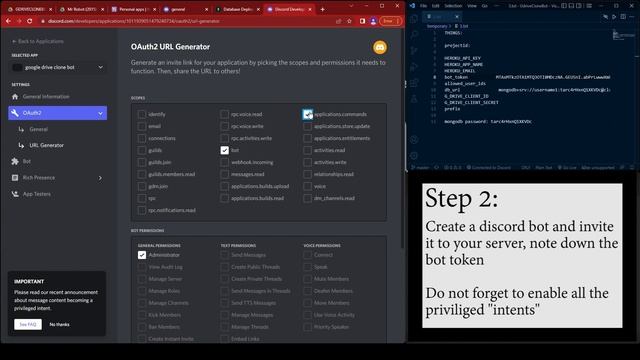The height and width of the screenshot is (360, 640).
Task: Click 'temporary' breadcrumb in VS Code
Action: pyautogui.click(x=437, y=26)
